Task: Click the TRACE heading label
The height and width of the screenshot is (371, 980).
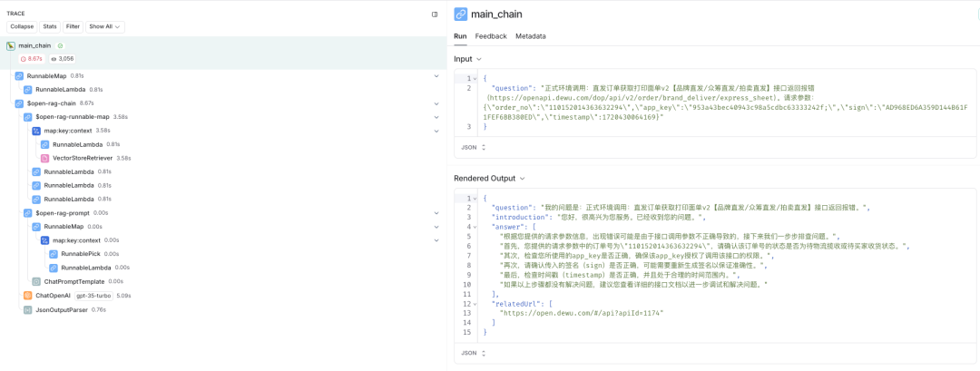Action: (15, 13)
